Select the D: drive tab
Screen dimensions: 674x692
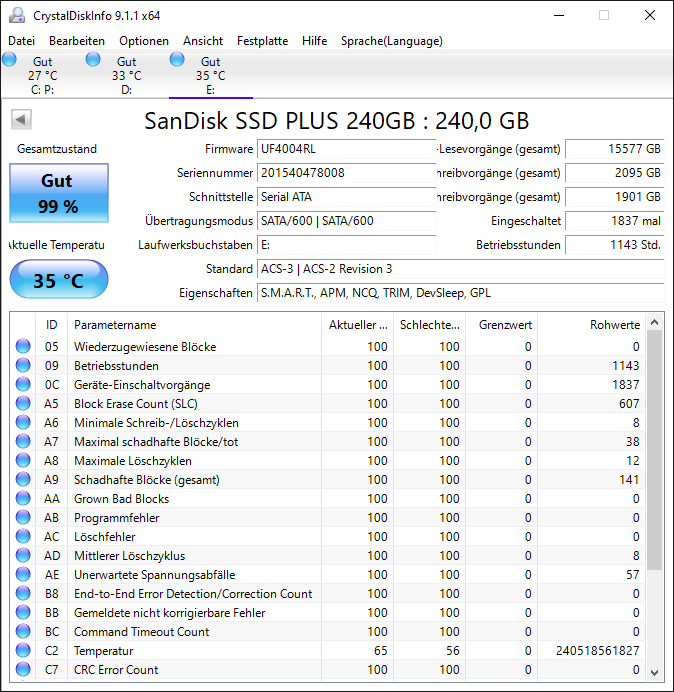(126, 75)
